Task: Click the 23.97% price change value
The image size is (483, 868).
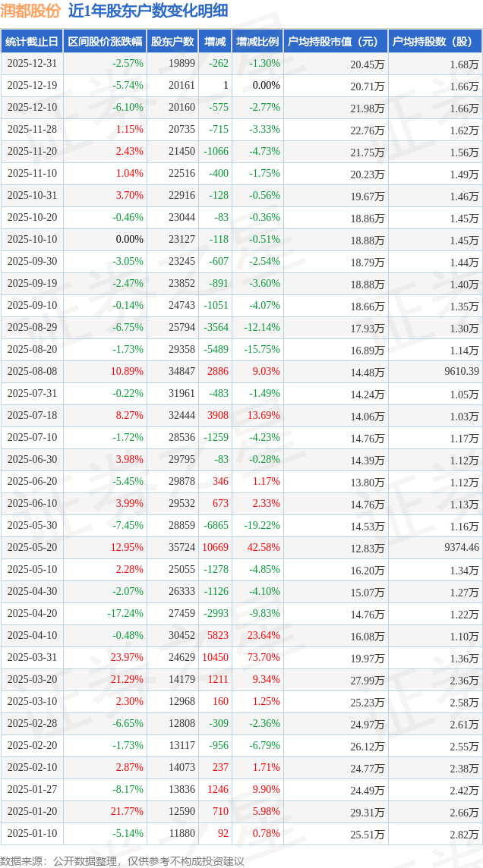Action: pos(127,657)
